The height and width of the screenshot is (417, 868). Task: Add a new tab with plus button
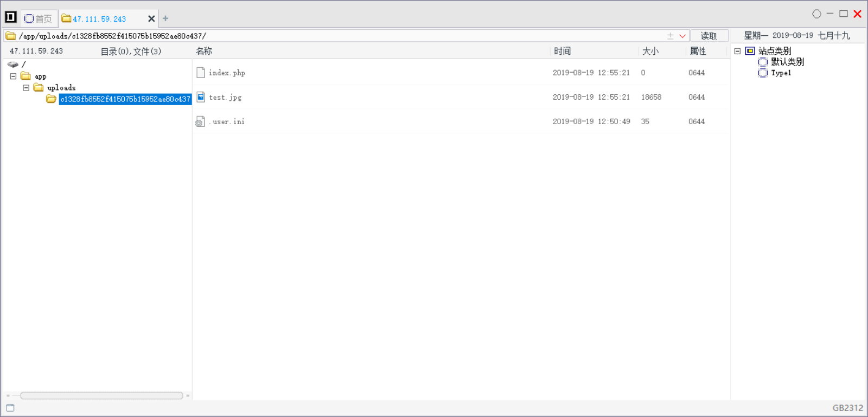(165, 18)
